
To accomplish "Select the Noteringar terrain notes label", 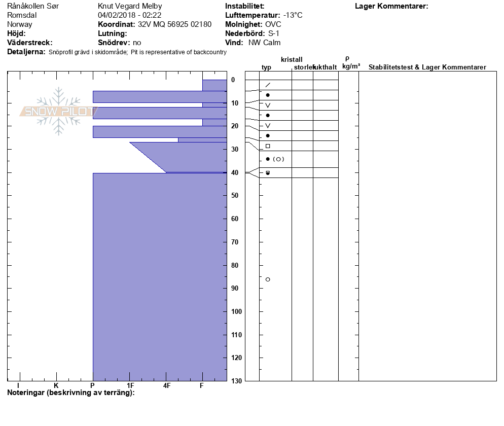I will tap(70, 393).
